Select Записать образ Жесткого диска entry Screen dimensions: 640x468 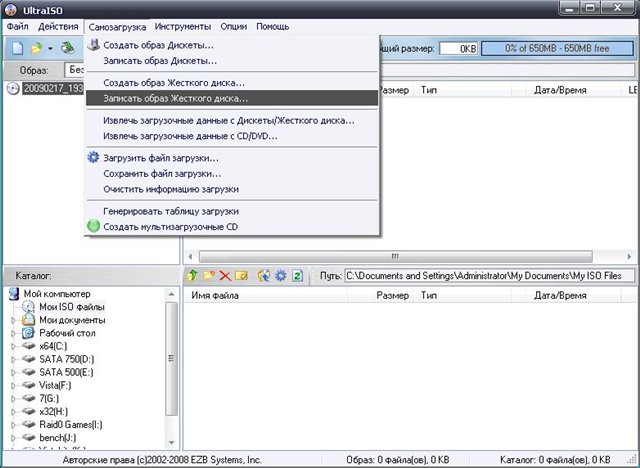[232, 98]
